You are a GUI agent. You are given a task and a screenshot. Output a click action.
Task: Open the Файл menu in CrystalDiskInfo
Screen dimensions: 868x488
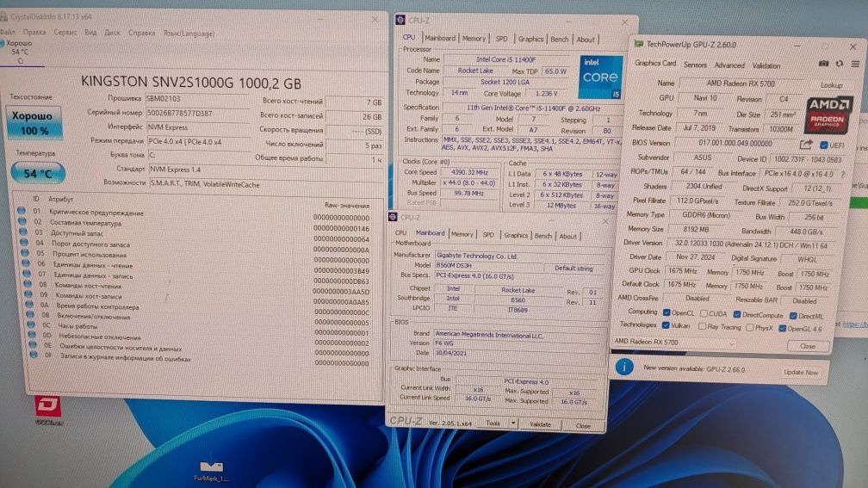pos(8,32)
